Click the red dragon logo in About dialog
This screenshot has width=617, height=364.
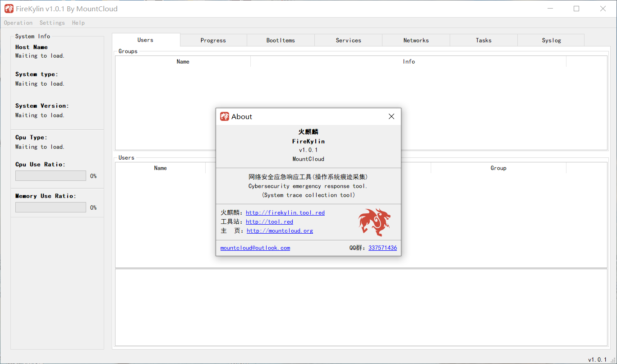(374, 222)
